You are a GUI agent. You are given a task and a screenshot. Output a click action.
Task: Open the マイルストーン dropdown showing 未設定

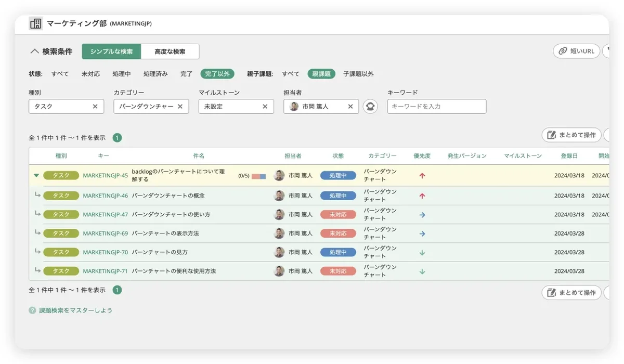pyautogui.click(x=236, y=106)
